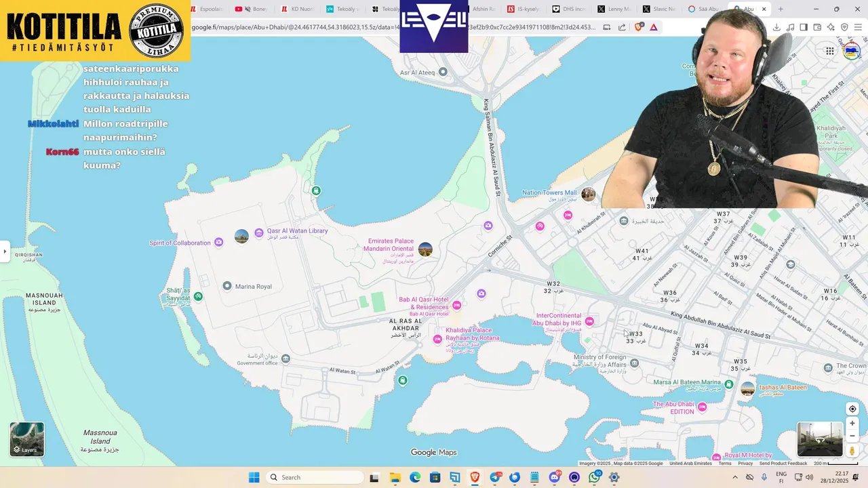Open the browser downloads icon
The width and height of the screenshot is (868, 488).
pos(776,27)
